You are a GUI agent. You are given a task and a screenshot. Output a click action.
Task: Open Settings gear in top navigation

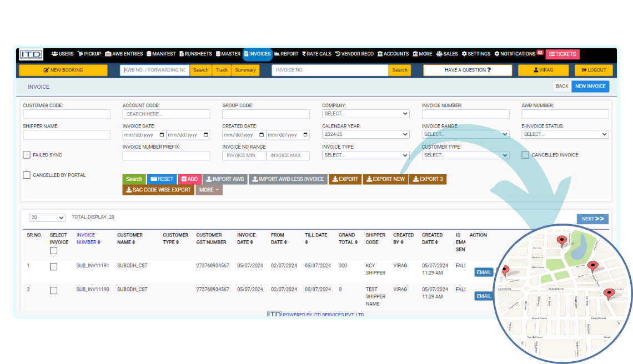click(x=476, y=54)
